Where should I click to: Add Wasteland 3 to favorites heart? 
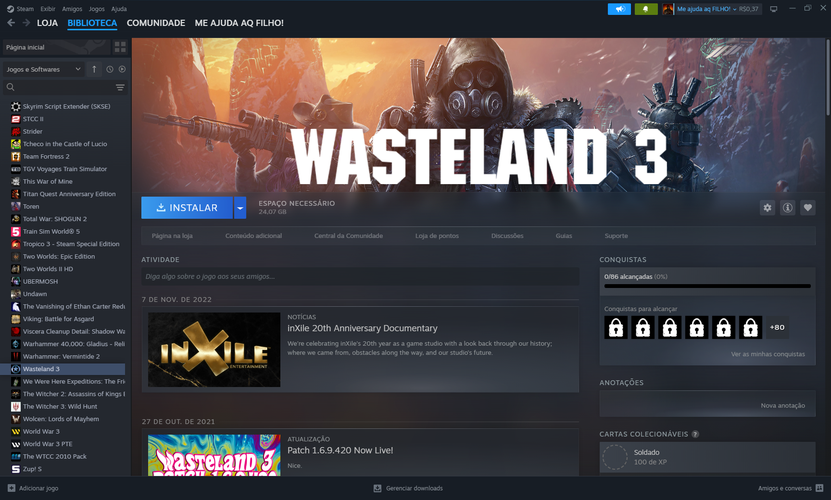point(808,208)
